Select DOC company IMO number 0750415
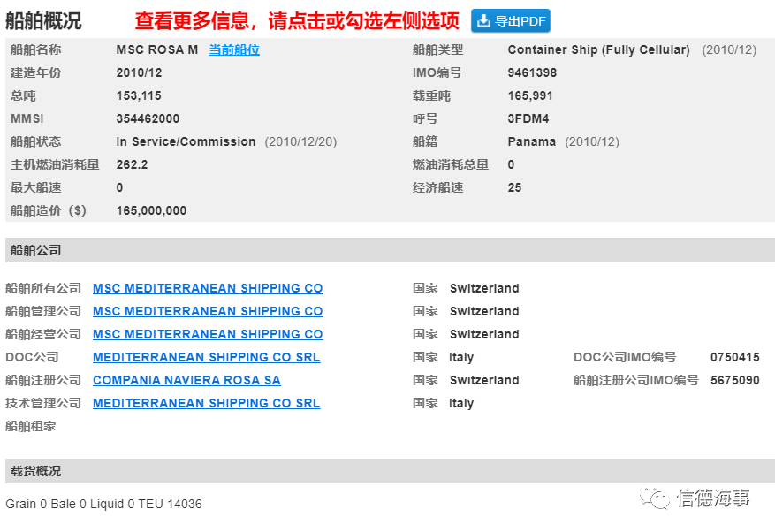The width and height of the screenshot is (775, 532). (735, 357)
